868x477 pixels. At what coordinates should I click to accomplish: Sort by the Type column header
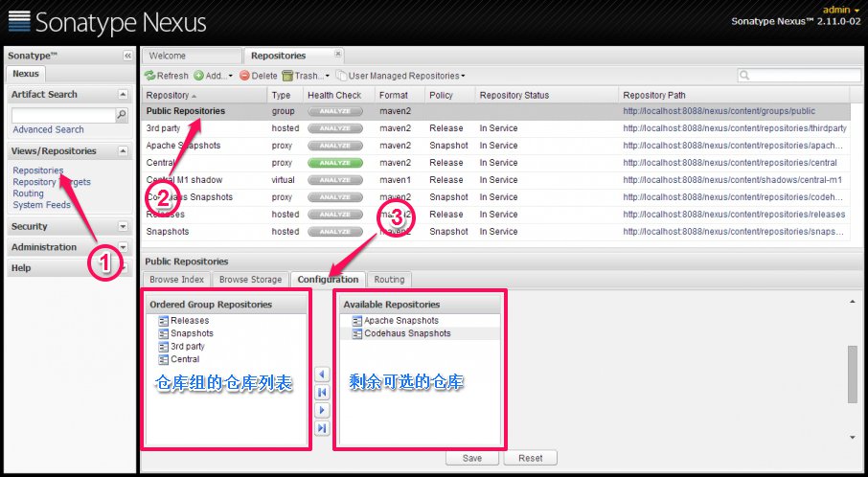[286, 95]
